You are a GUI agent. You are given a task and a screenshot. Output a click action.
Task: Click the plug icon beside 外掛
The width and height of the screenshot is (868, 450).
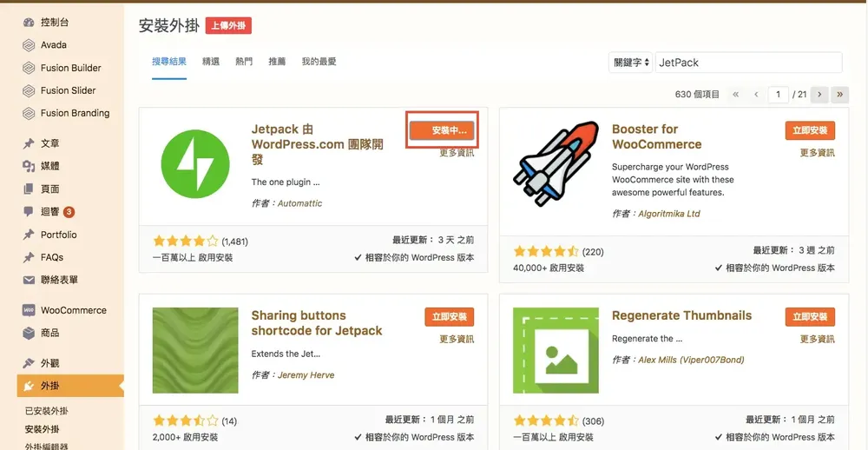[29, 386]
